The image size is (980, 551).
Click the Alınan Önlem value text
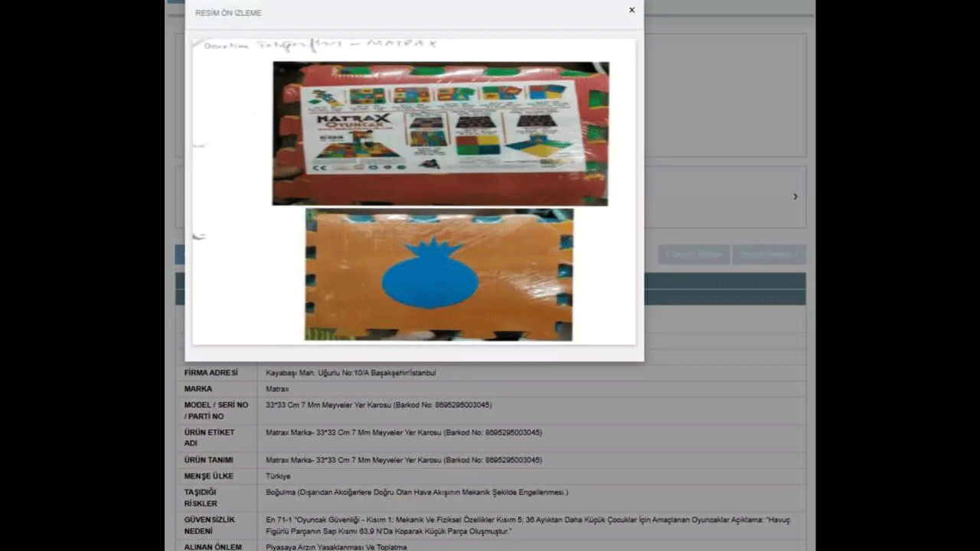coord(336,547)
